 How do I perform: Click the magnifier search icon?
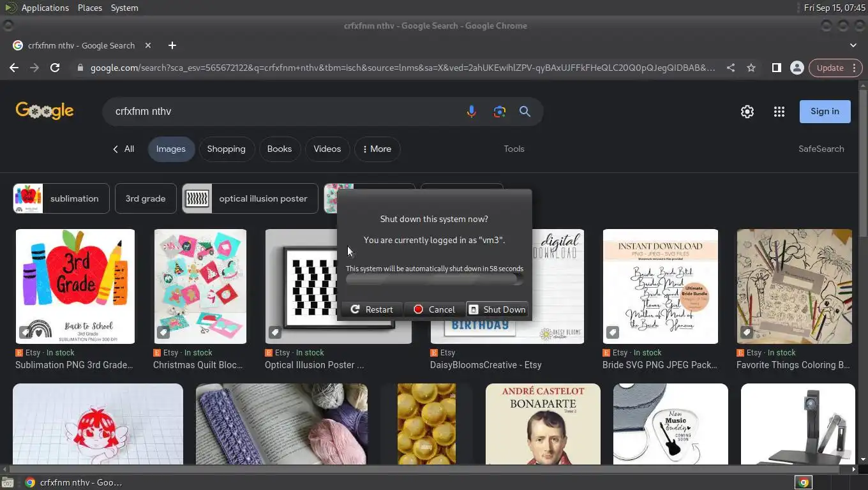525,112
